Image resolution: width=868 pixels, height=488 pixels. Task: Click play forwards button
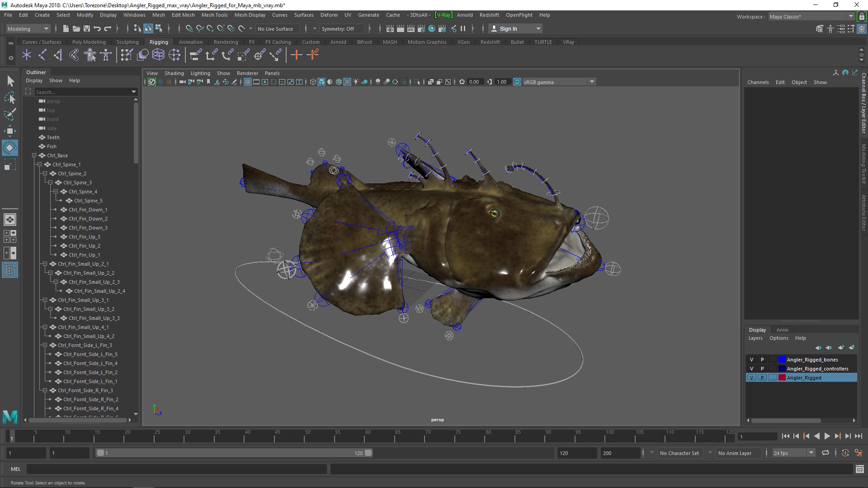click(827, 436)
